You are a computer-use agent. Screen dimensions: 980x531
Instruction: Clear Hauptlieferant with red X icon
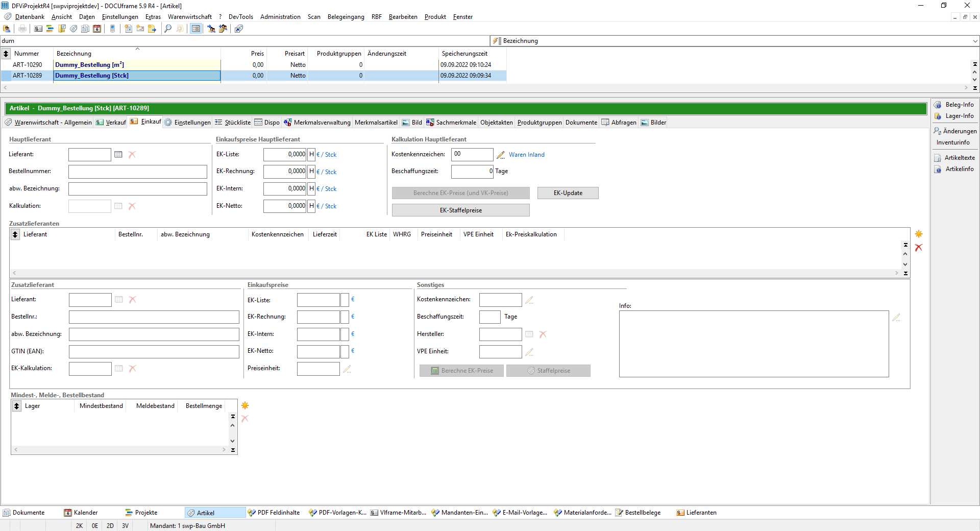[x=132, y=155]
